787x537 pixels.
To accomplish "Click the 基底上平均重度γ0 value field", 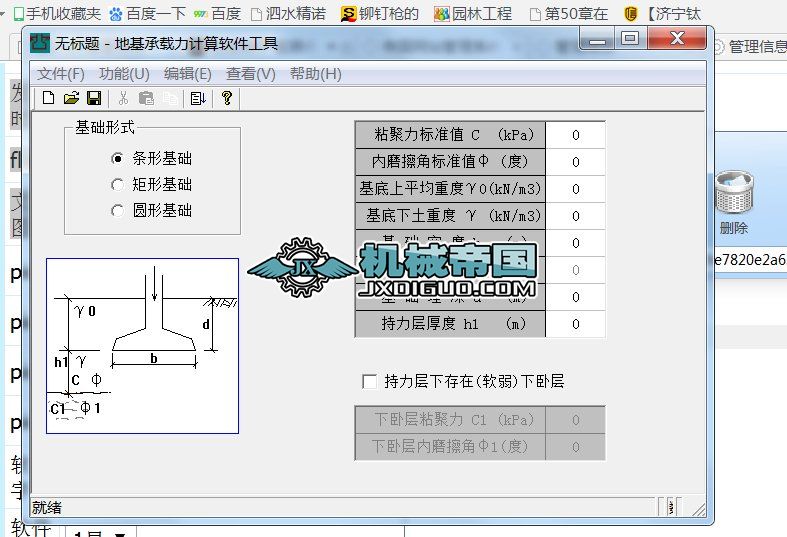I will pyautogui.click(x=575, y=189).
